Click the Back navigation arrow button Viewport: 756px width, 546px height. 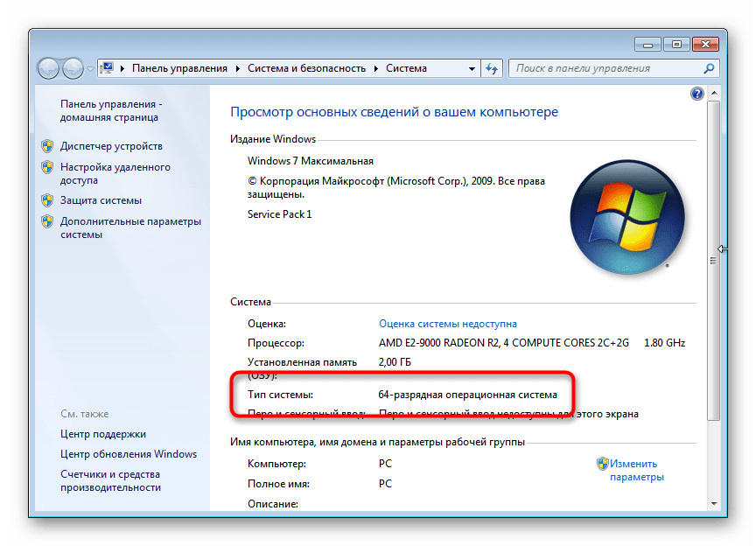[x=50, y=67]
